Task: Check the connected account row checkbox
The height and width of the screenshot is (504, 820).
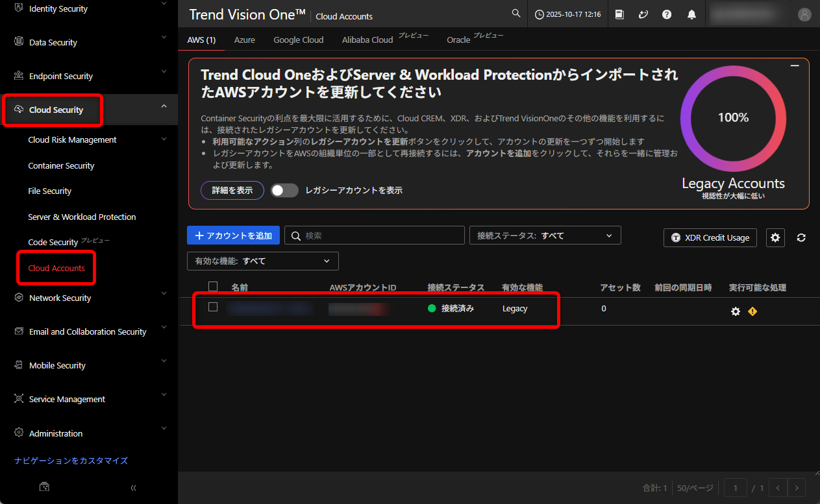Action: 213,307
